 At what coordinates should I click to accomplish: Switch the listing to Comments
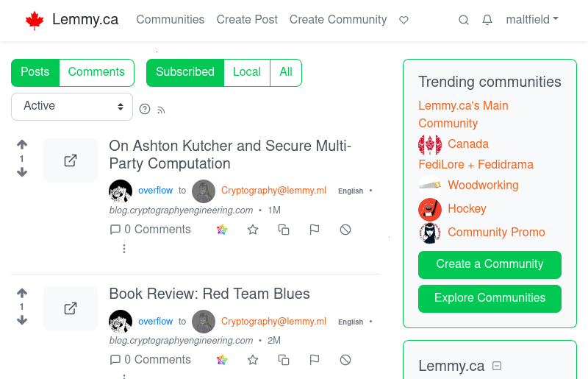point(96,72)
